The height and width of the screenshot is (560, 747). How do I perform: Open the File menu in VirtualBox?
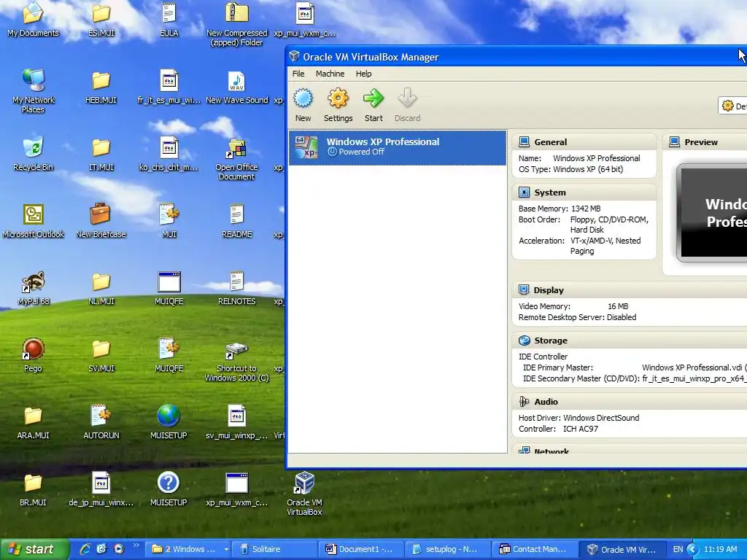point(298,74)
